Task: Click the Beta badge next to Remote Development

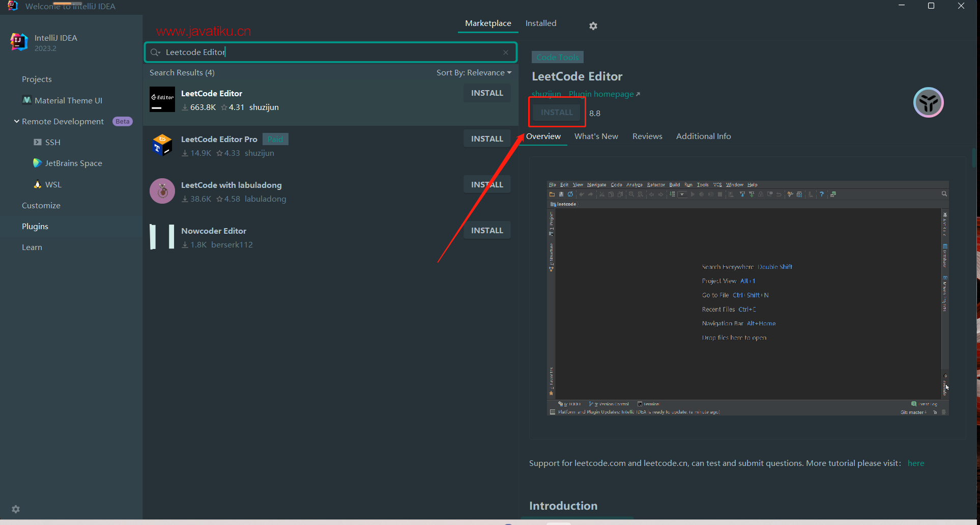Action: point(122,122)
